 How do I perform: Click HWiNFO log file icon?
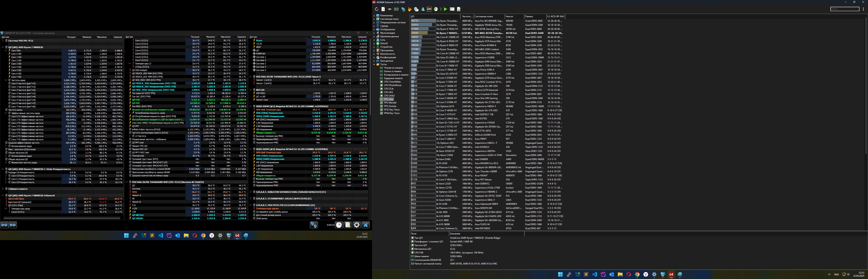348,225
